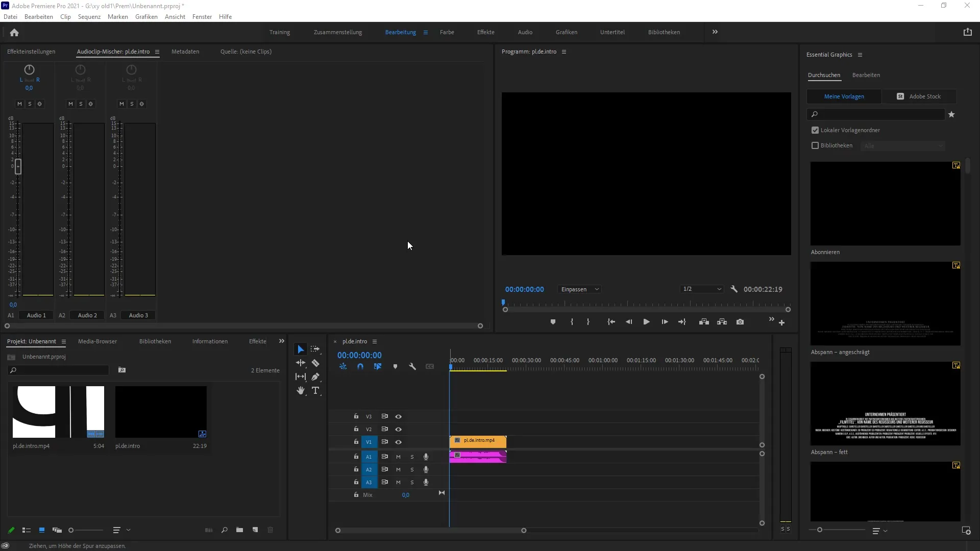Open the Sequenz menu
Viewport: 980px width, 551px height.
[x=89, y=17]
